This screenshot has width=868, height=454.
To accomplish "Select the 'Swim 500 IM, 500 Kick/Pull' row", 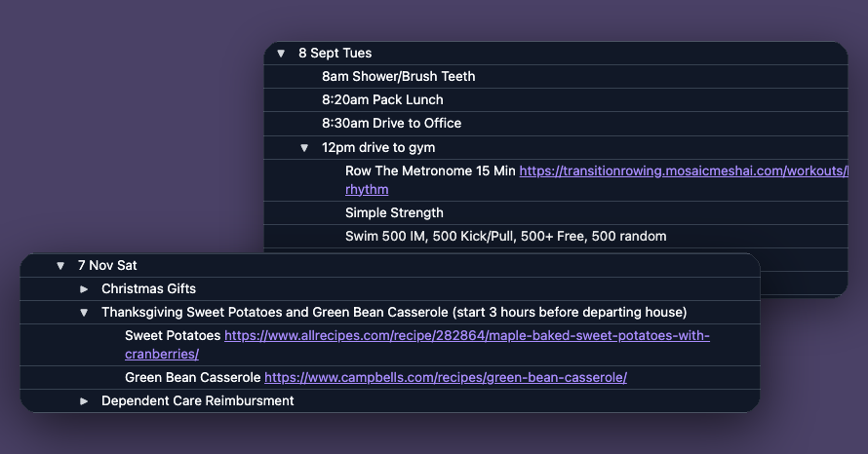I will (x=556, y=236).
